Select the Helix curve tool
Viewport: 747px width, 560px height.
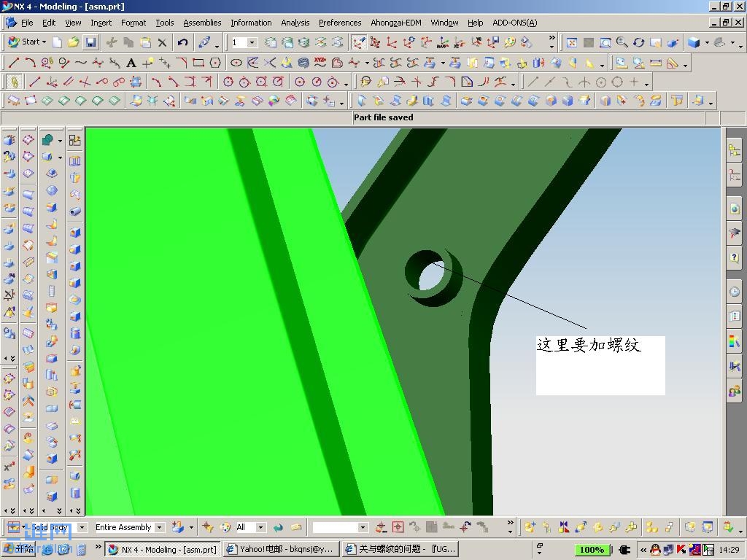coord(303,63)
